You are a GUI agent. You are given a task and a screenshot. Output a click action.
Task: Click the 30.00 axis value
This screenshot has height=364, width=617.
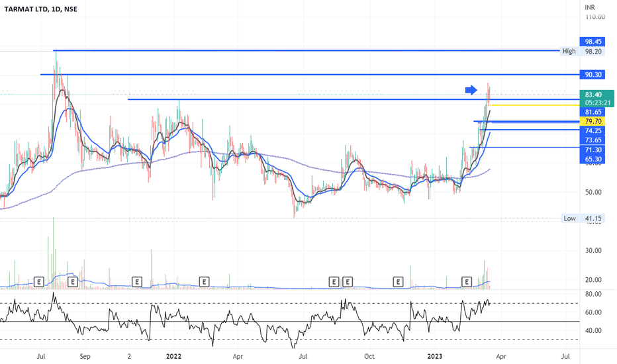coord(593,251)
